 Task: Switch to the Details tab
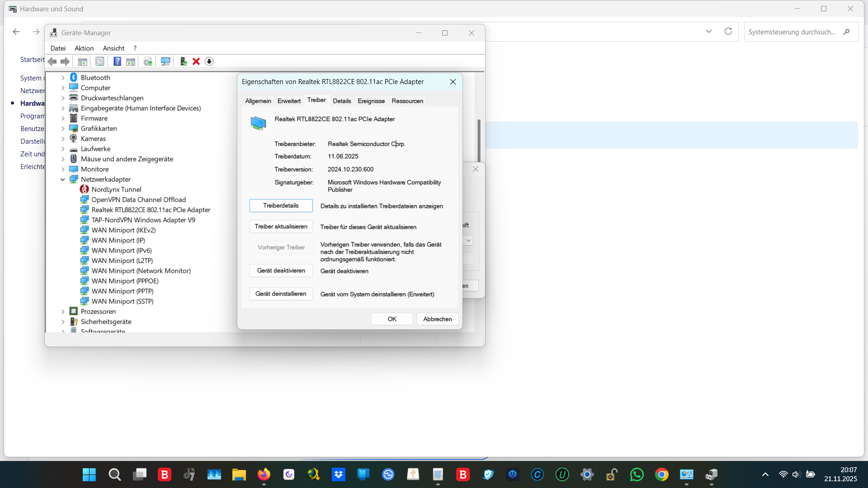click(342, 101)
